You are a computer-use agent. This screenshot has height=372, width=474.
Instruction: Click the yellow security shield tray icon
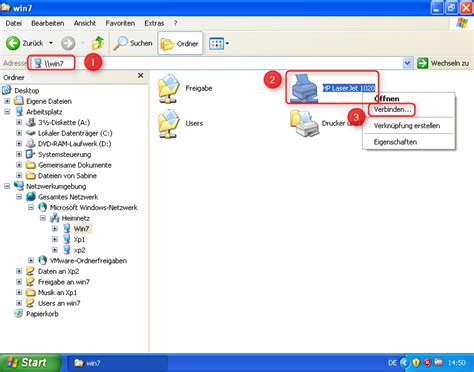416,363
